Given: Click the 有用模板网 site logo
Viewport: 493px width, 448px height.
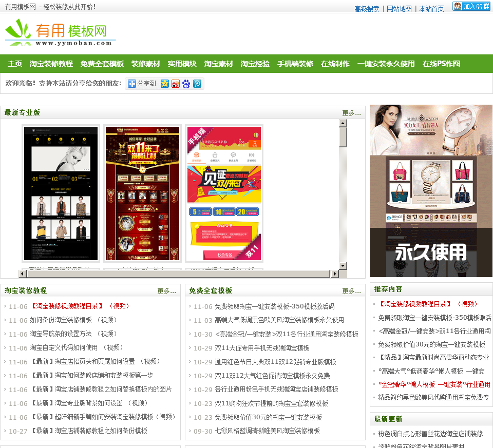Looking at the screenshot, I should (61, 32).
